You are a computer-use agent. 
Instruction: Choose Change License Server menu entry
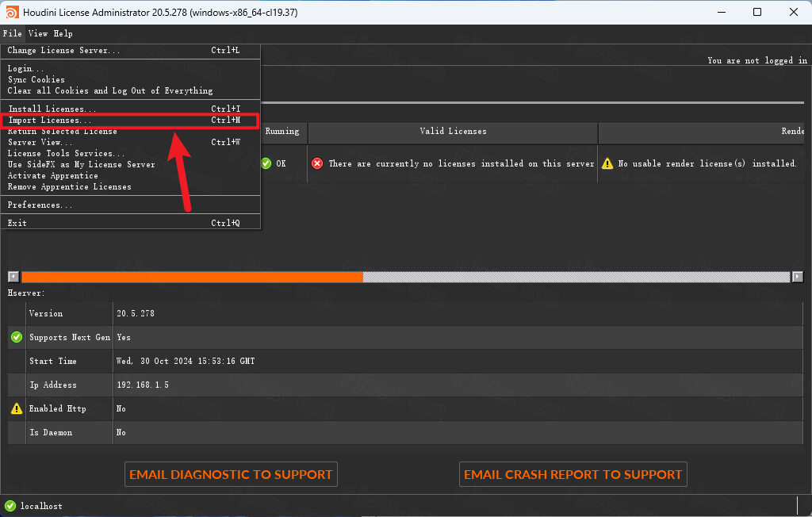[x=64, y=50]
